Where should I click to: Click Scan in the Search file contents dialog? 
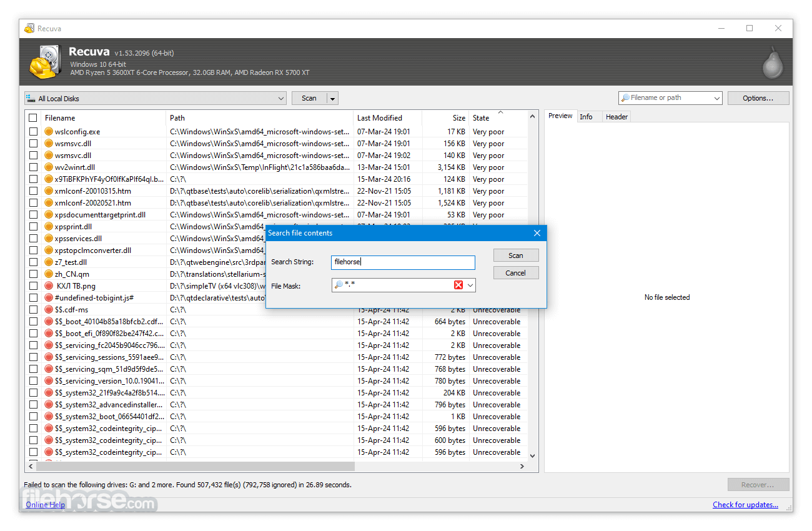point(516,256)
